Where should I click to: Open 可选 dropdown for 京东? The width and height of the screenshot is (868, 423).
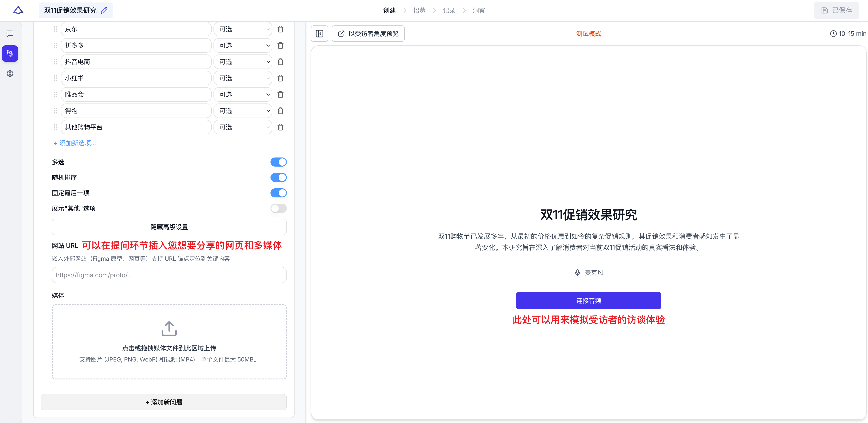click(243, 29)
